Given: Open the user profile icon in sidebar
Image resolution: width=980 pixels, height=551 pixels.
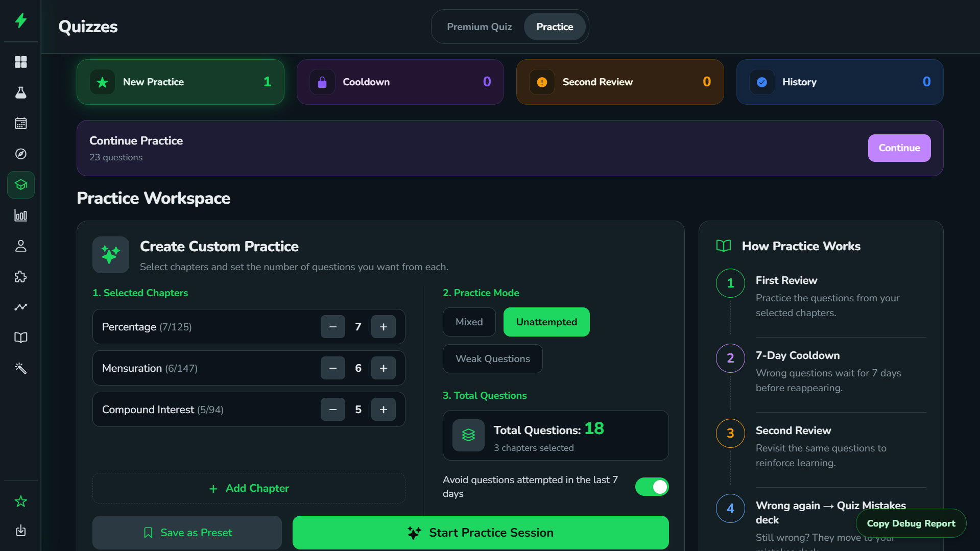Looking at the screenshot, I should click(x=21, y=246).
